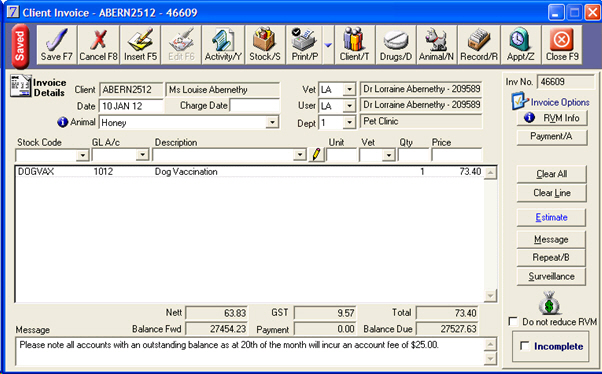Click the Insert F5 toolbar icon
Viewport: 602px width, 374px height.
tap(141, 39)
